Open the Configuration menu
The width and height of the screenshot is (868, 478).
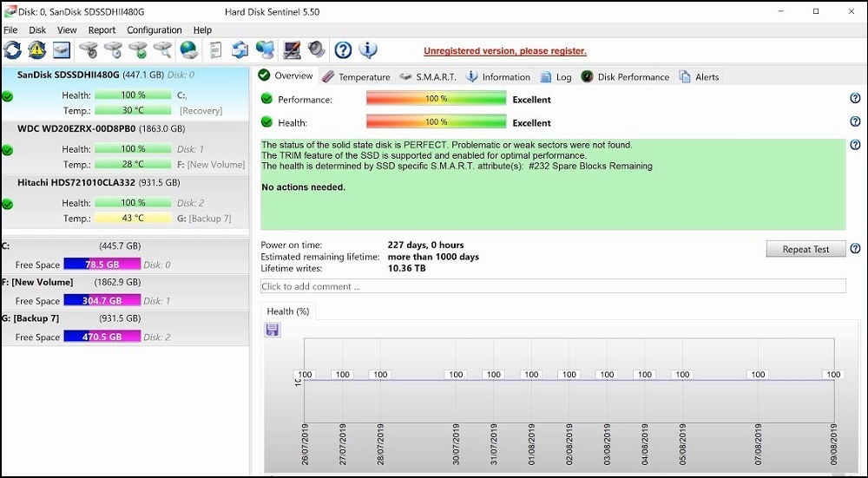click(155, 29)
